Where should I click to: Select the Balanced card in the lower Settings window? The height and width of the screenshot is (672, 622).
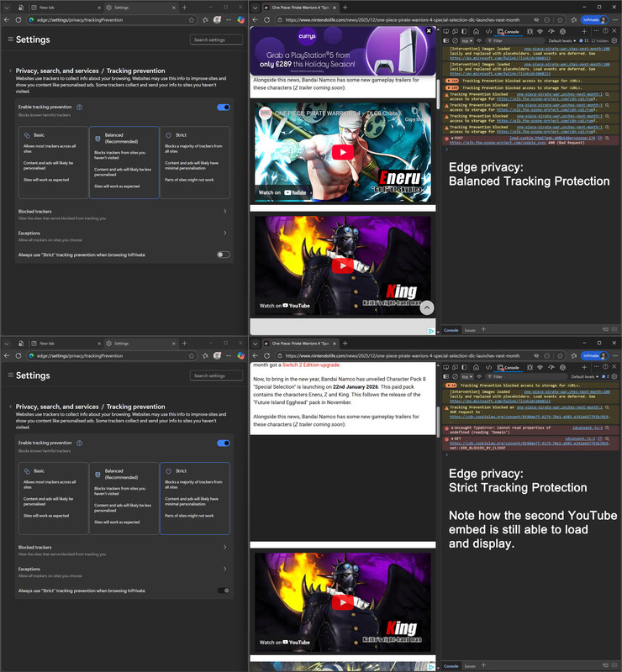pos(124,498)
